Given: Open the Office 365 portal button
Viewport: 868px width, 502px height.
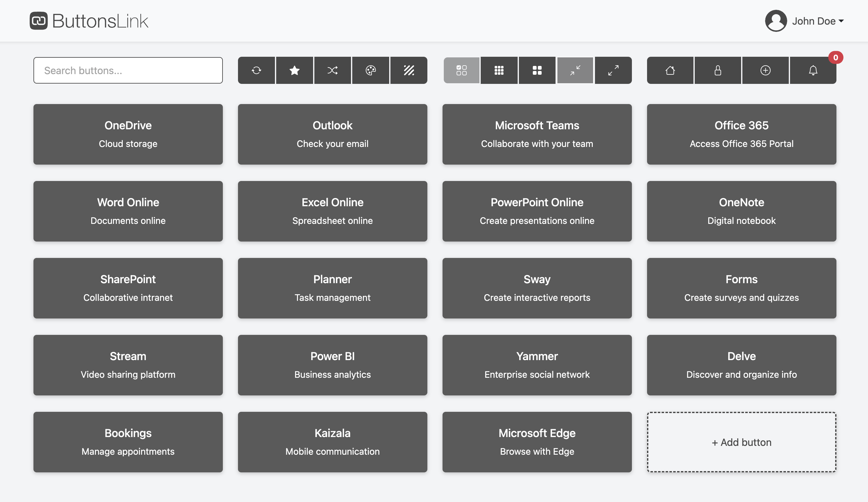Looking at the screenshot, I should [x=742, y=134].
